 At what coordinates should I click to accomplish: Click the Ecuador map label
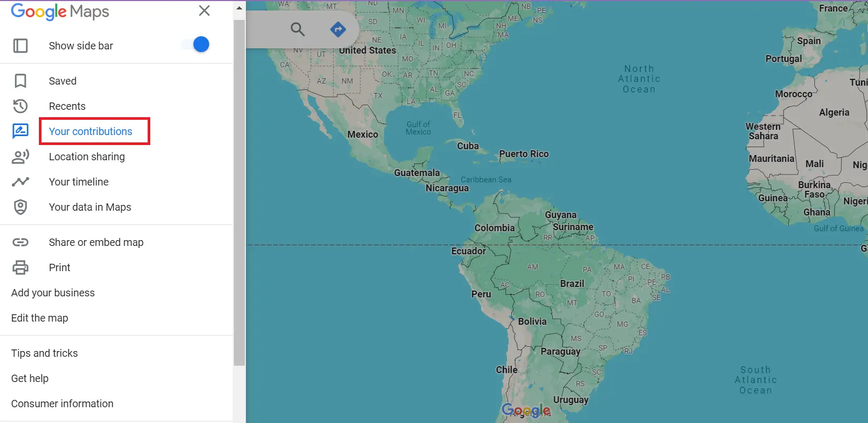tap(469, 251)
